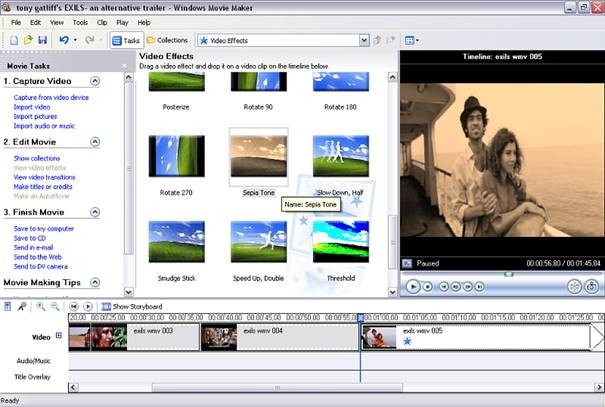Image resolution: width=605 pixels, height=407 pixels.
Task: Open the File menu
Action: coord(16,23)
